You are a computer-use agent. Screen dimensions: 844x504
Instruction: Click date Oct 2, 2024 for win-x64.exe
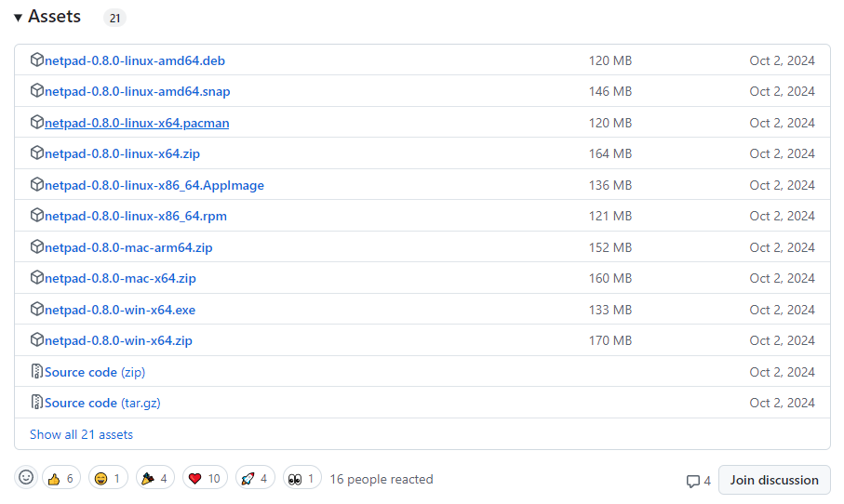pos(782,311)
